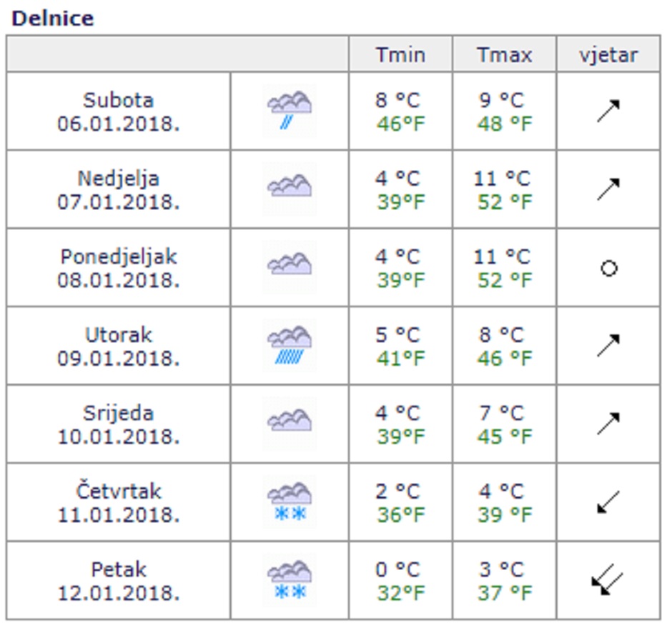Click the cloudy icon for Srijeda

coord(289,422)
